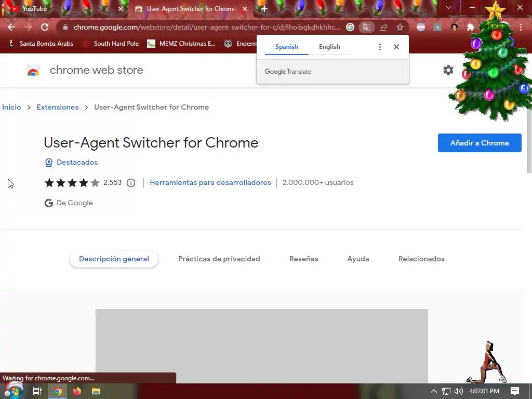Screen dimensions: 532x399
Task: Open the Reseñas tab
Action: pos(303,259)
